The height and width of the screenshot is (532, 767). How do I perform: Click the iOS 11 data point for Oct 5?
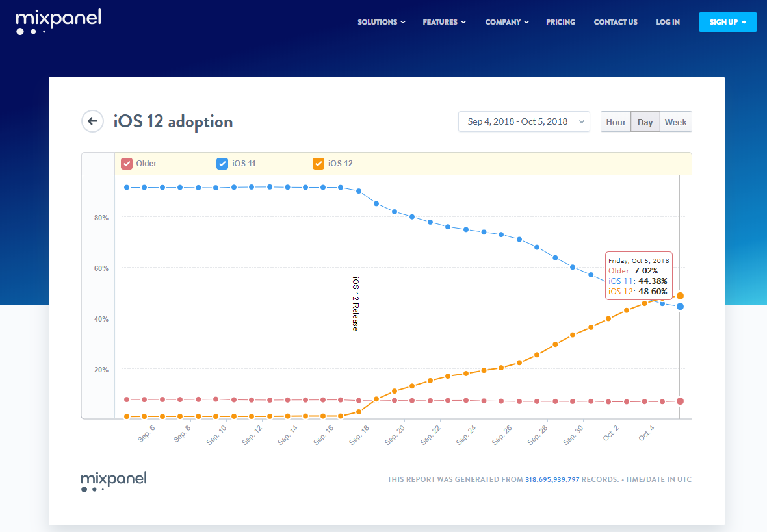coord(680,307)
